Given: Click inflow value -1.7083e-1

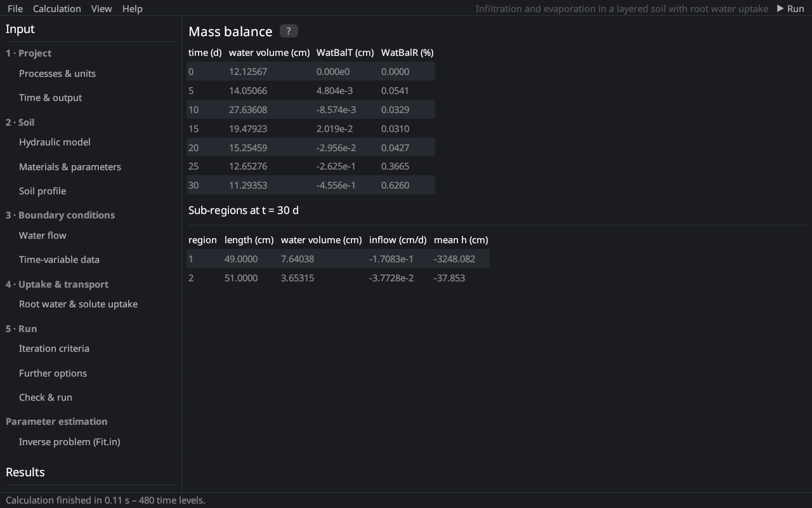Looking at the screenshot, I should click(x=391, y=259).
